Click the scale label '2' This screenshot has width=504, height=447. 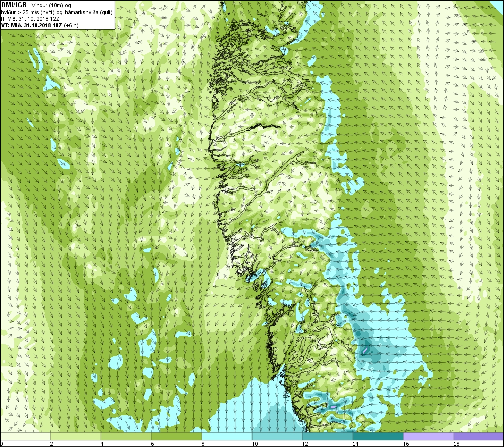(51, 444)
